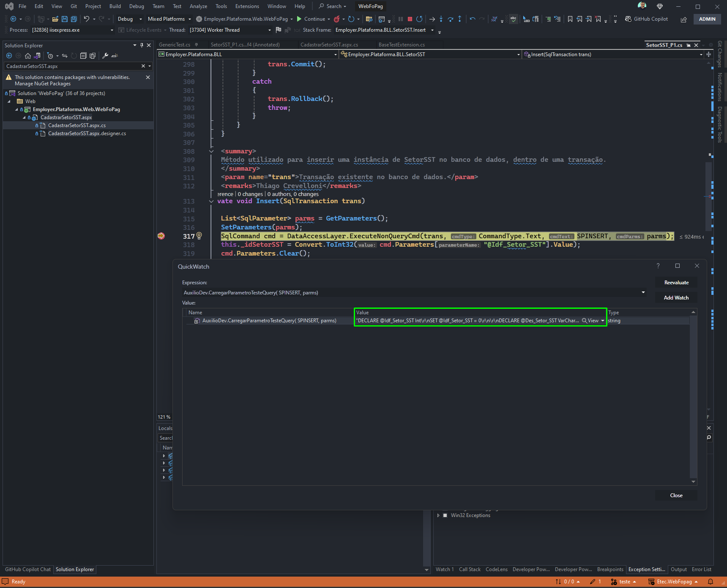Restart the debug session icon
Viewport: 727px width, 588px height.
click(419, 19)
